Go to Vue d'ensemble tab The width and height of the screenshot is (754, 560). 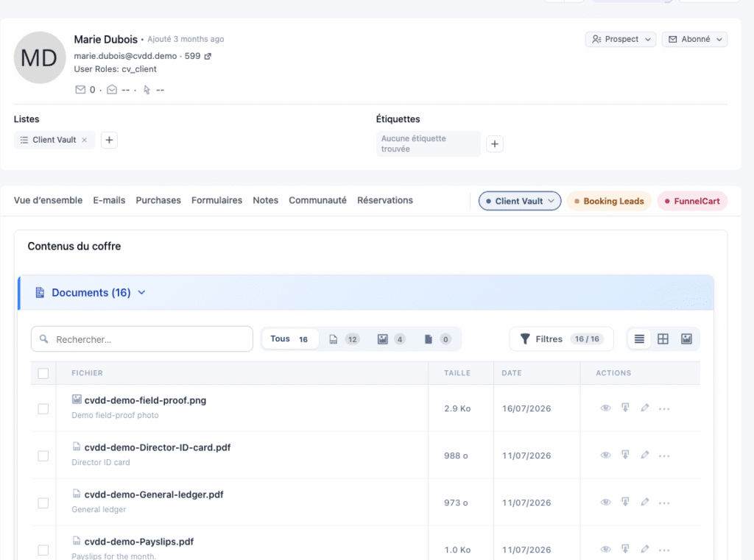tap(48, 200)
